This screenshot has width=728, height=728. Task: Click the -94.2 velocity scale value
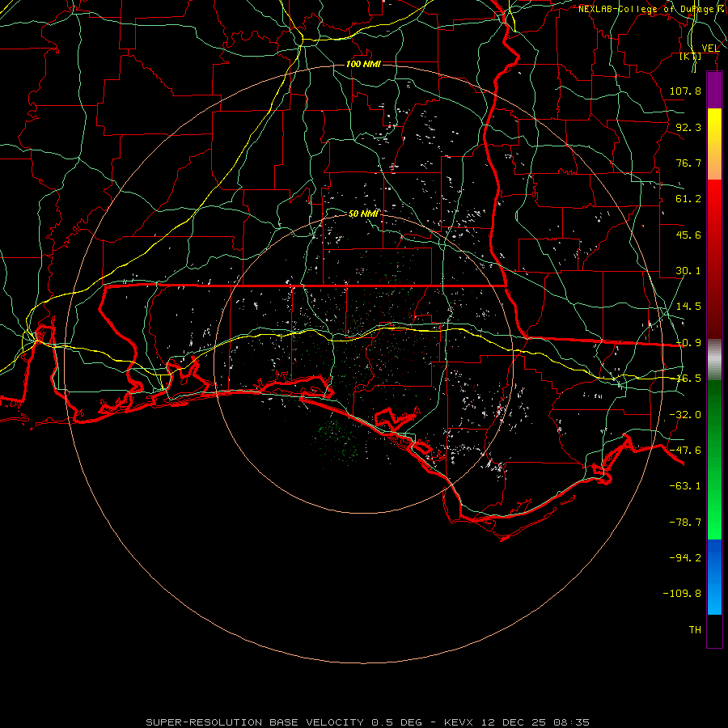(685, 557)
